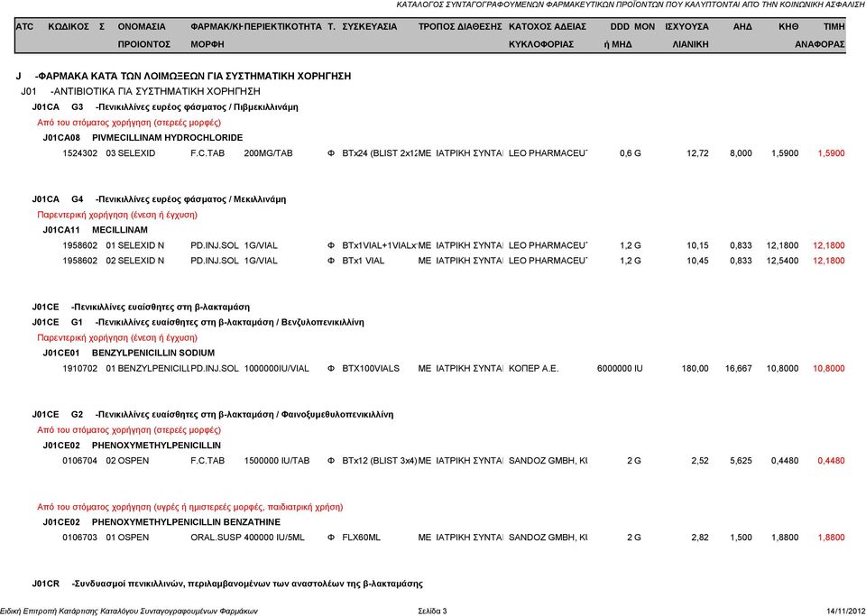Click packaging FLX60ML
This screenshot has width=866, height=616.
click(361, 538)
